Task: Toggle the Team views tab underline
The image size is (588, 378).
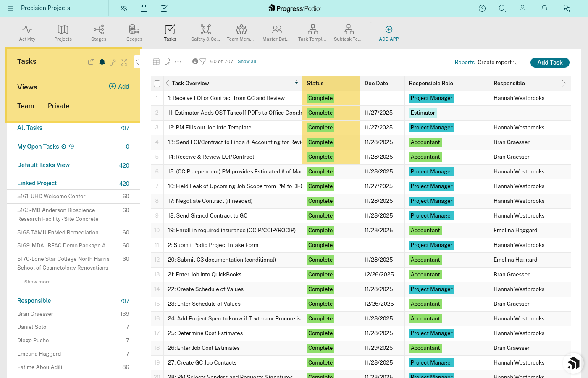Action: (26, 106)
